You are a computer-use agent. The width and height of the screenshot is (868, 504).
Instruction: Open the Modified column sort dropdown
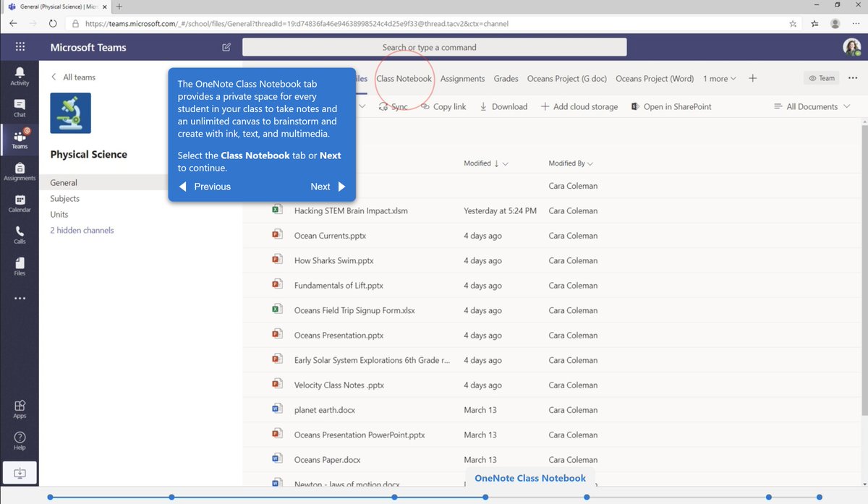coord(486,163)
